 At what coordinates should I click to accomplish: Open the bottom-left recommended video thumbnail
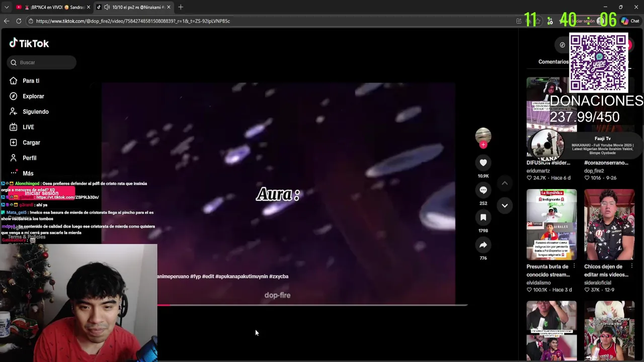tap(551, 331)
